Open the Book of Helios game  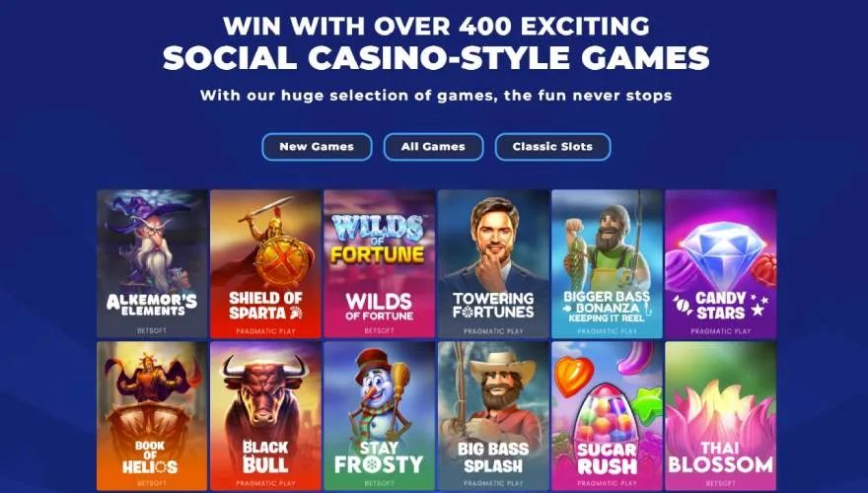pos(152,416)
